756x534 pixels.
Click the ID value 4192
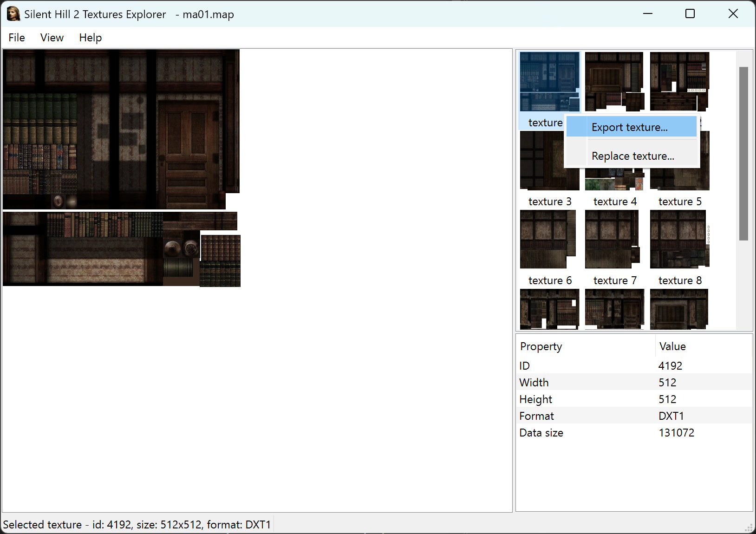click(x=671, y=366)
